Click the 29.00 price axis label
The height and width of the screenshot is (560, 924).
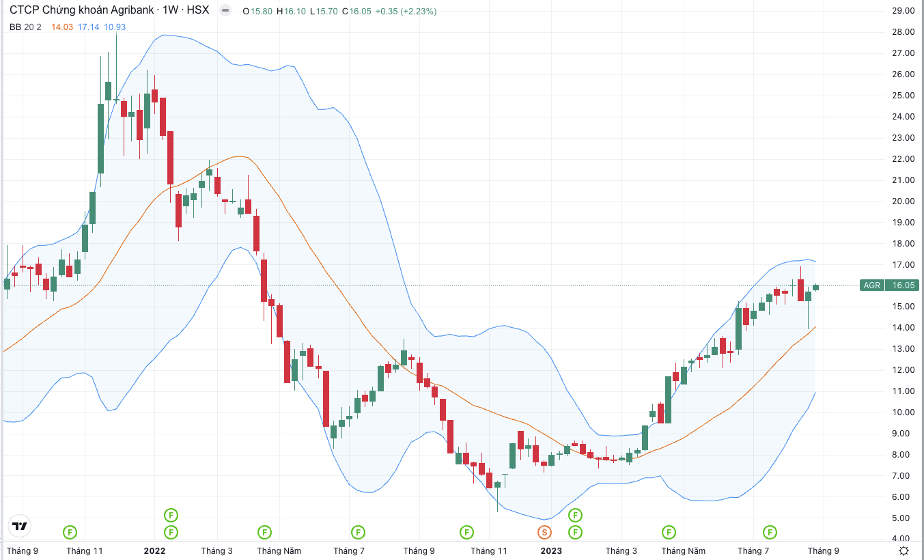coord(904,11)
